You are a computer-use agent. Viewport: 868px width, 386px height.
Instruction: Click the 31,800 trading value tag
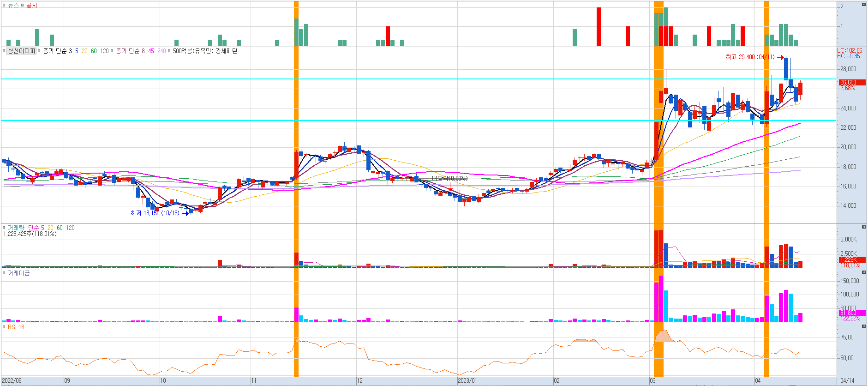851,313
